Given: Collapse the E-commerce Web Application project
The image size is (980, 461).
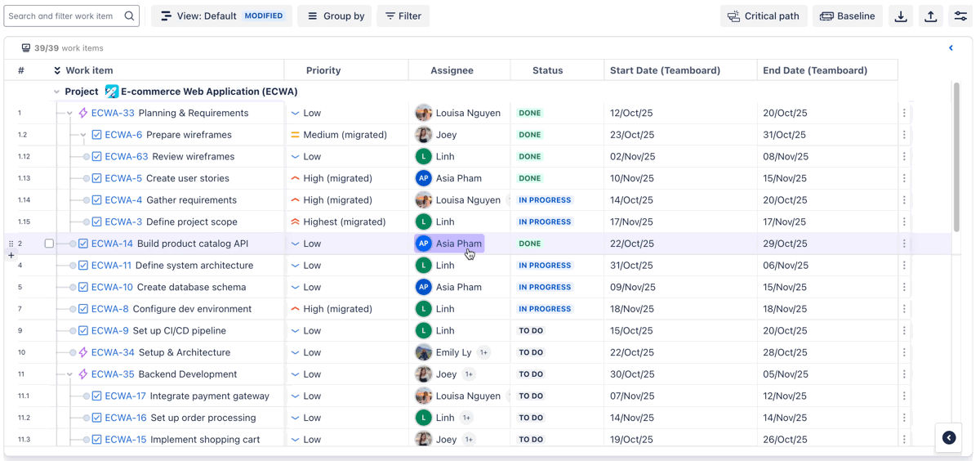Looking at the screenshot, I should coord(56,92).
